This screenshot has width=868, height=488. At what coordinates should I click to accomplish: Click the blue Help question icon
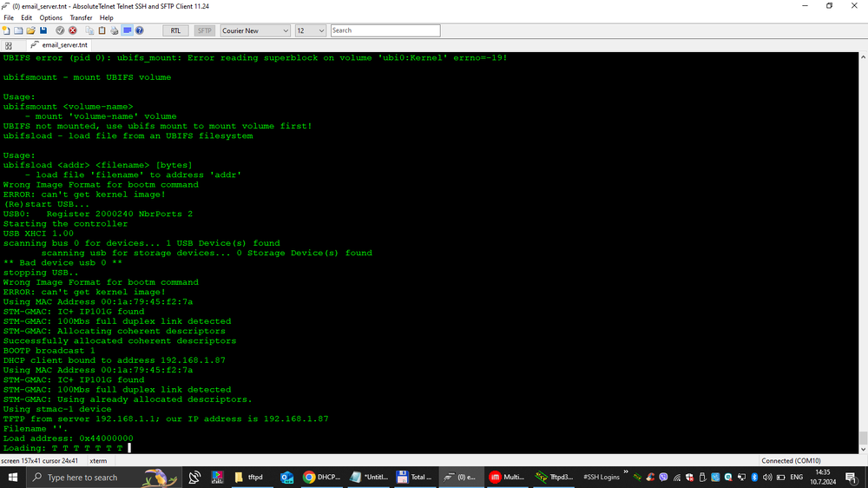point(139,30)
